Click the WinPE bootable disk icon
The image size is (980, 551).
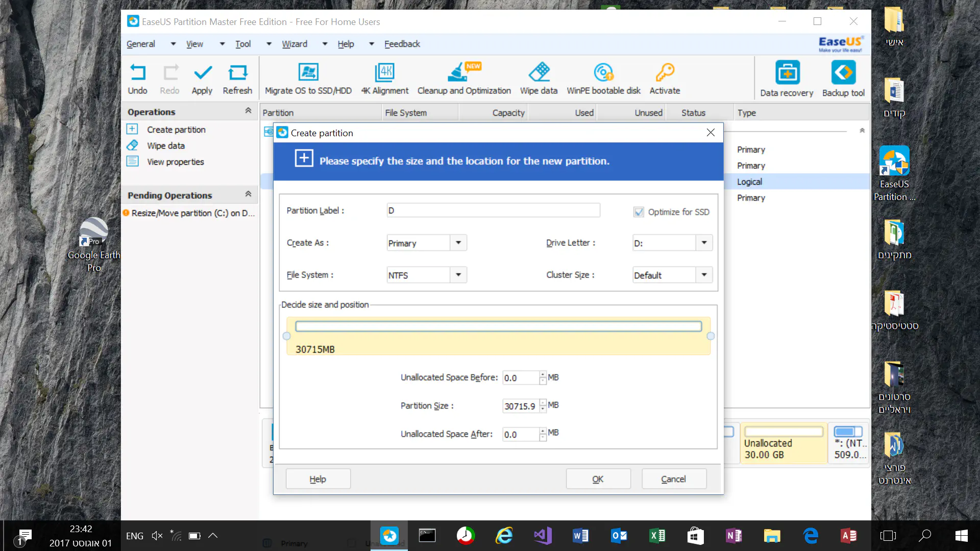[x=603, y=73]
